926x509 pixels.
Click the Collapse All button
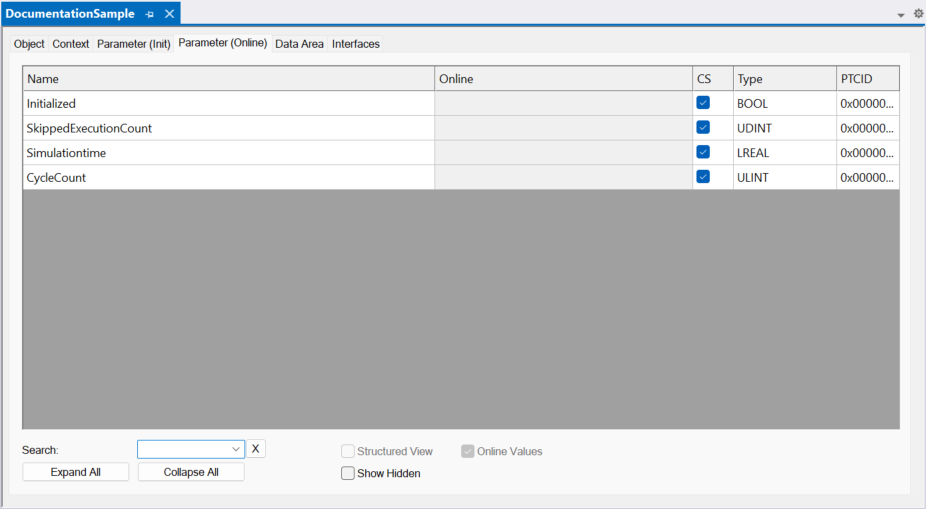point(191,472)
